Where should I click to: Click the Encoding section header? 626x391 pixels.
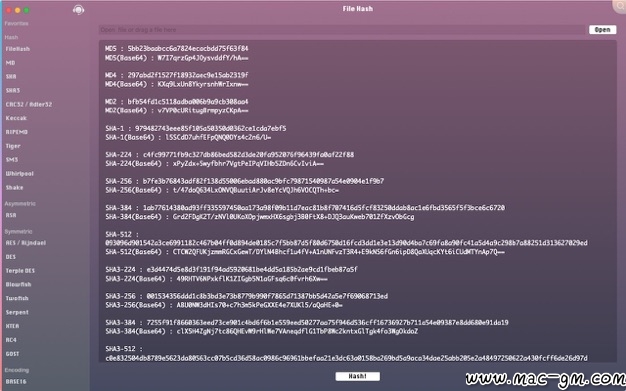point(17,370)
